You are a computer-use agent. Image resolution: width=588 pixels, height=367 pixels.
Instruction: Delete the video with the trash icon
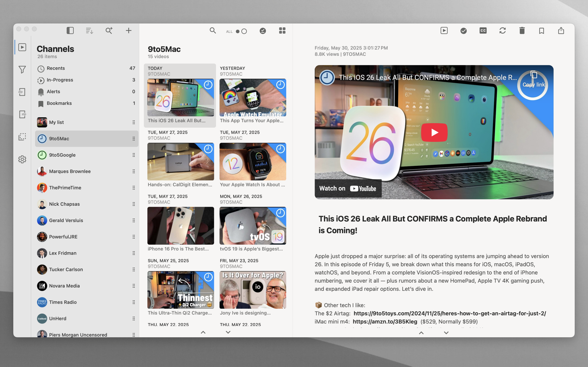click(x=522, y=31)
